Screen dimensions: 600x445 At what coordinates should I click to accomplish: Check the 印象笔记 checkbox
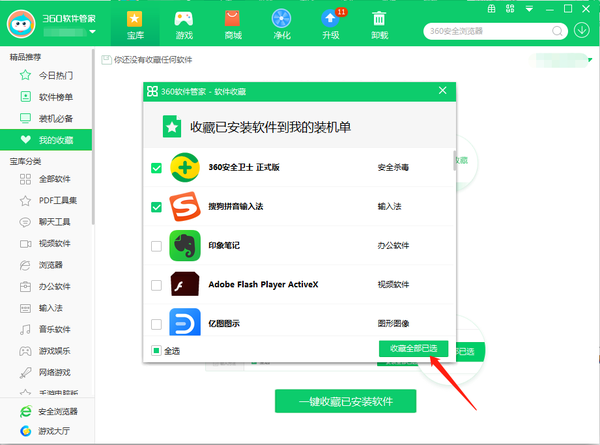pyautogui.click(x=156, y=246)
